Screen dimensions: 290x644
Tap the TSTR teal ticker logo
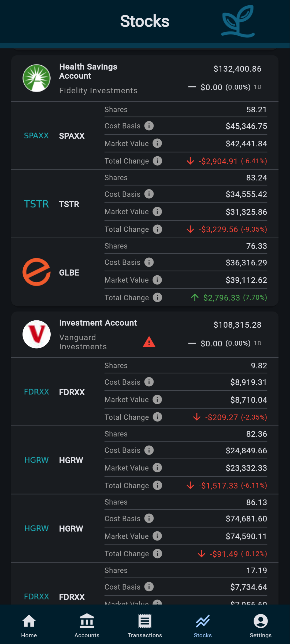[x=36, y=204]
